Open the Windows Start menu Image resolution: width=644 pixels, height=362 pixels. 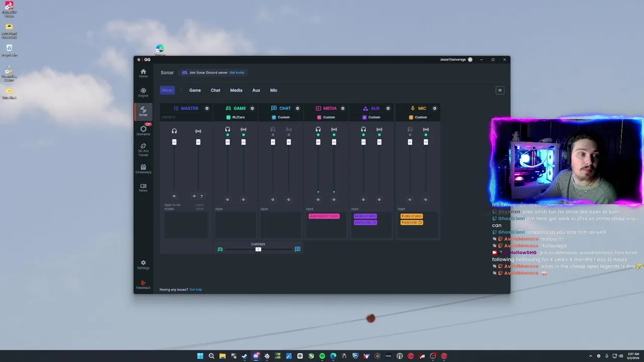pyautogui.click(x=200, y=356)
